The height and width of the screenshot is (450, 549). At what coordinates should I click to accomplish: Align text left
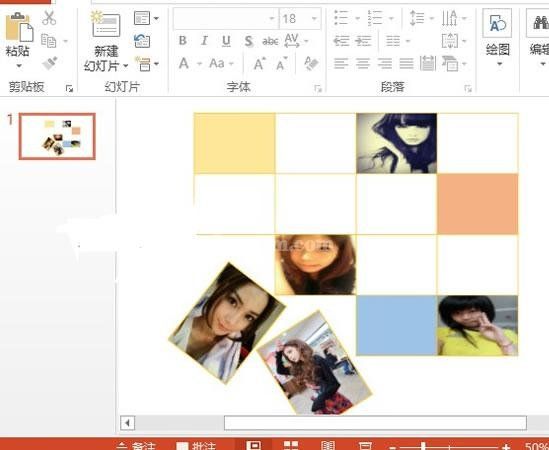click(x=341, y=64)
